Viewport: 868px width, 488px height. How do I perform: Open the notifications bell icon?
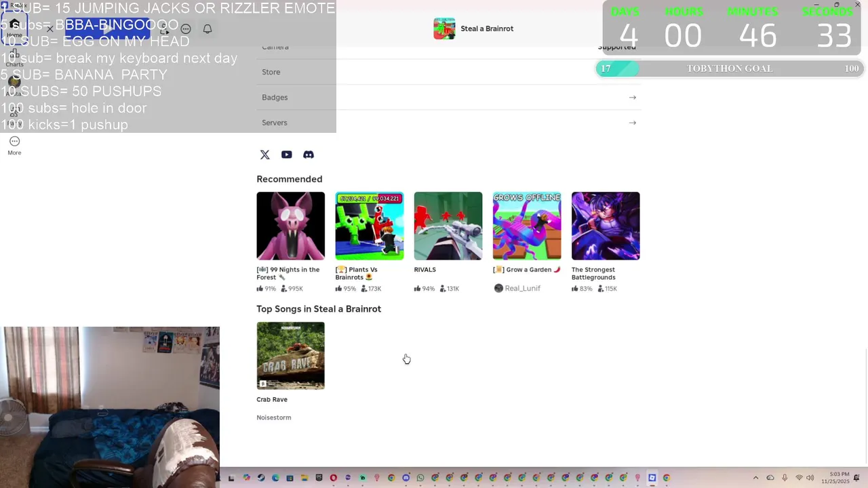[208, 28]
